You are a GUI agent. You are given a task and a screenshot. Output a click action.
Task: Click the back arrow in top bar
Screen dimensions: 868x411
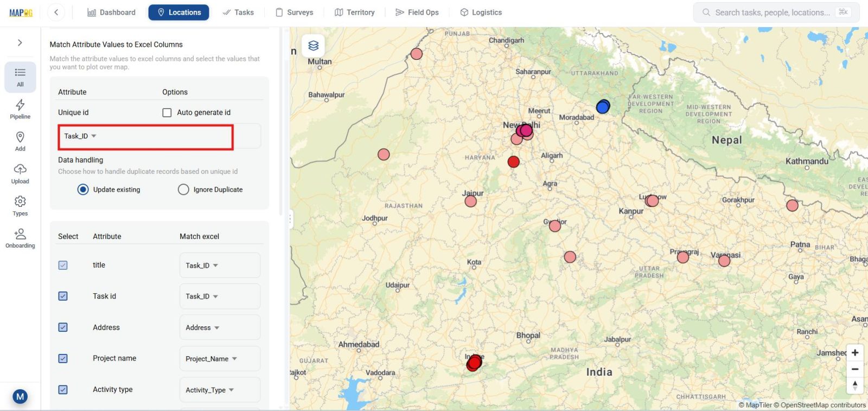pyautogui.click(x=56, y=12)
